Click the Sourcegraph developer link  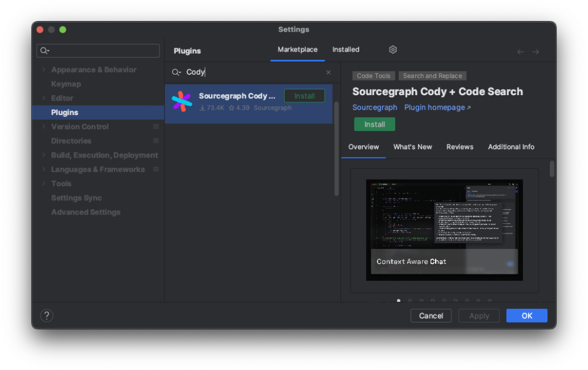tap(375, 107)
